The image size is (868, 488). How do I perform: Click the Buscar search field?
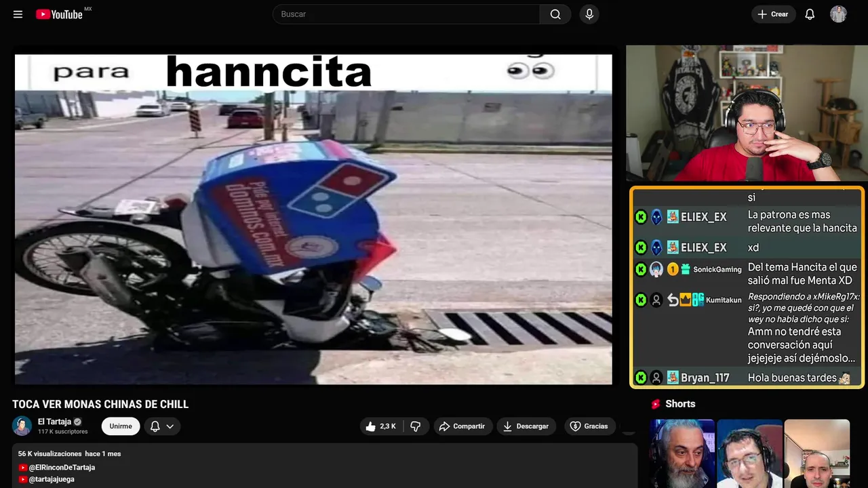click(x=406, y=14)
